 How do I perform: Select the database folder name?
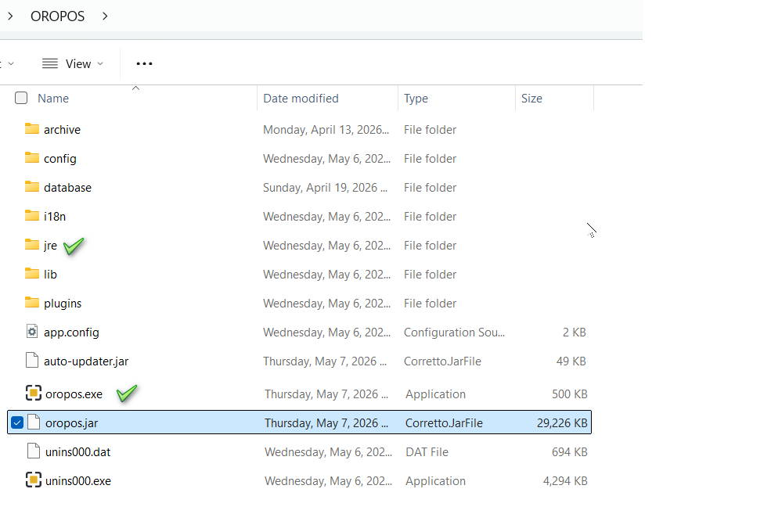coord(67,188)
